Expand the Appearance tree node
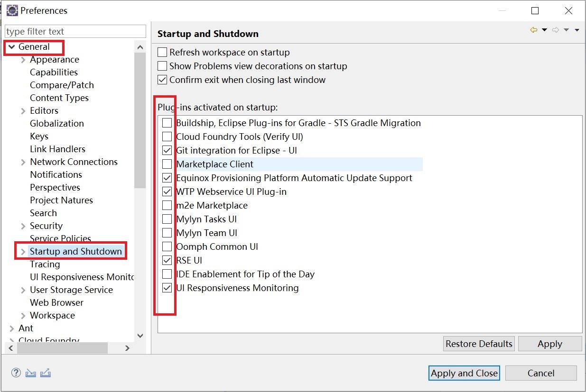Screen dimensions: 586x392 click(23, 60)
